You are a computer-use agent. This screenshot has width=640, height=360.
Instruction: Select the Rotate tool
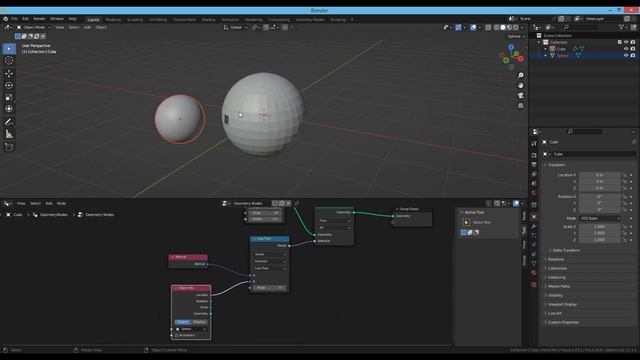pos(9,86)
